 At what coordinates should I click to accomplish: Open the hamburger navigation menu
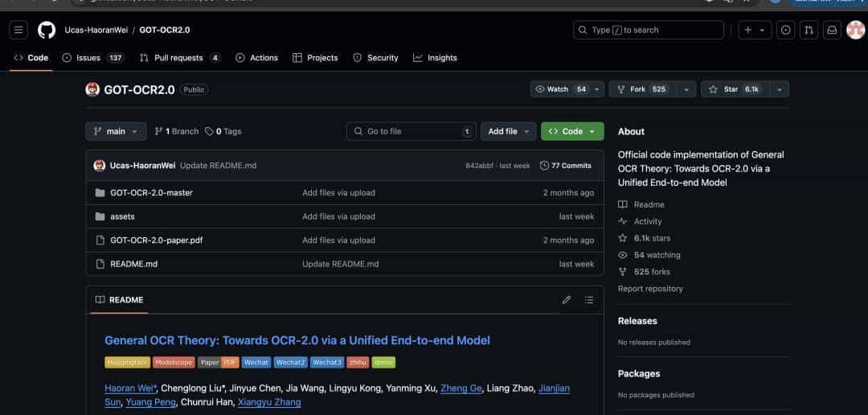click(x=19, y=31)
